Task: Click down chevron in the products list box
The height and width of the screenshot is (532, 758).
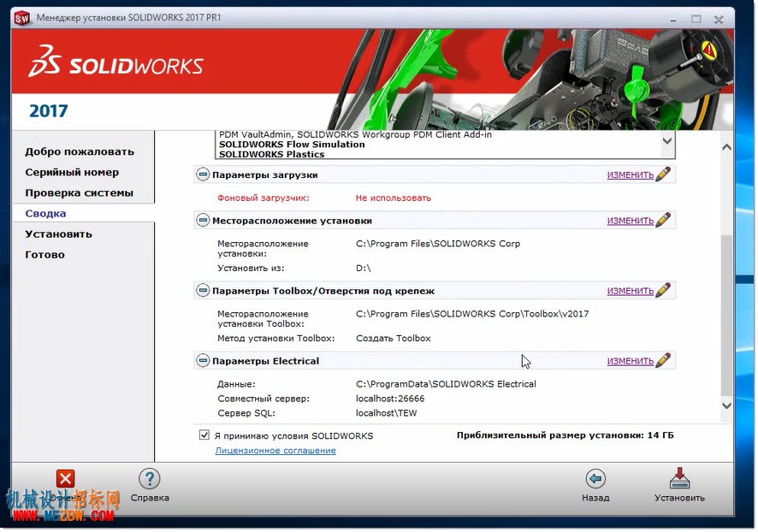Action: coord(668,142)
